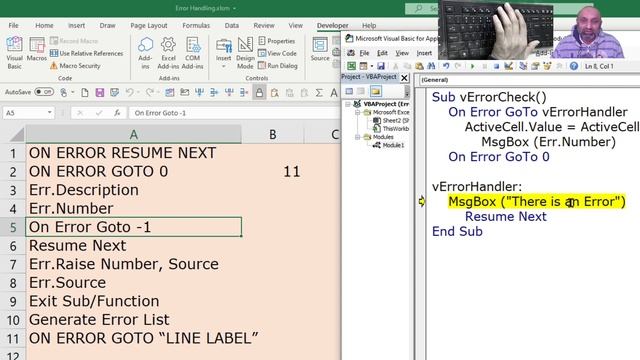Open Object Browser icon in VBA toolbar

pyautogui.click(x=547, y=66)
